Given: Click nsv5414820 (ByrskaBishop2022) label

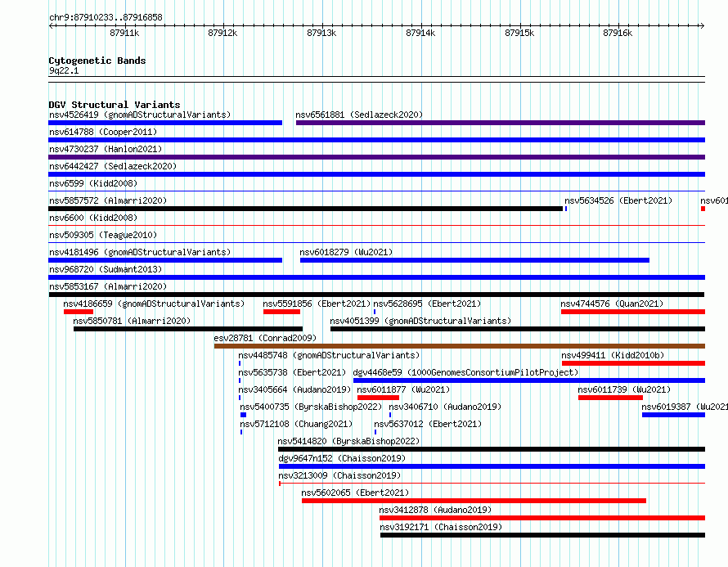Looking at the screenshot, I should [348, 441].
